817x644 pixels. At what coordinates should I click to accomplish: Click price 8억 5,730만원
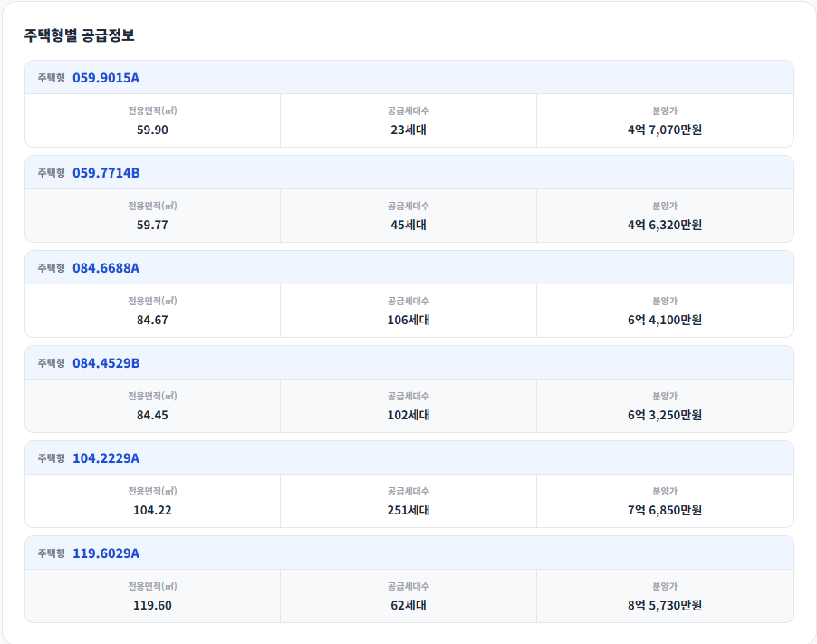pos(665,605)
